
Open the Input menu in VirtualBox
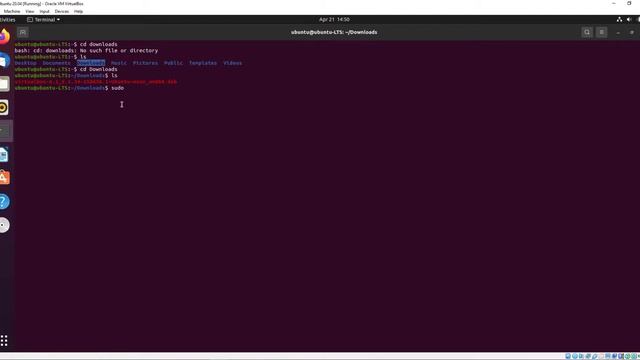click(44, 11)
